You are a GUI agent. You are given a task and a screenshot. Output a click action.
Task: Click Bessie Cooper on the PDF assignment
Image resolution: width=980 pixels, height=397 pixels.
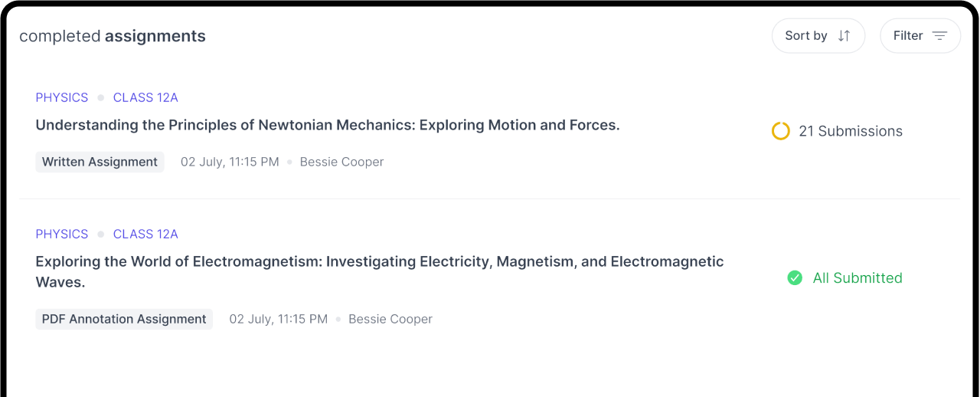390,319
